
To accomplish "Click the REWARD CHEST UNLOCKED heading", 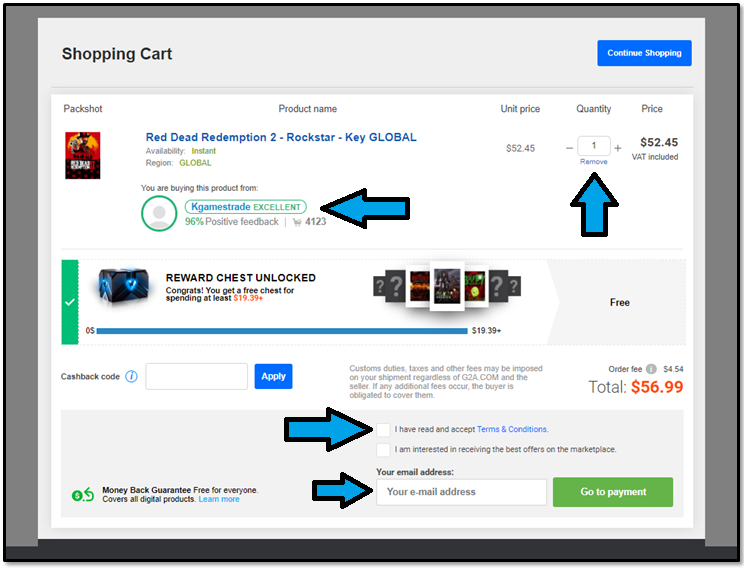I will pos(241,278).
